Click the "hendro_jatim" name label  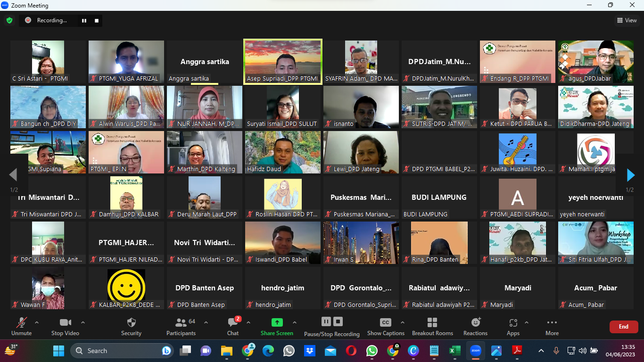(x=273, y=305)
